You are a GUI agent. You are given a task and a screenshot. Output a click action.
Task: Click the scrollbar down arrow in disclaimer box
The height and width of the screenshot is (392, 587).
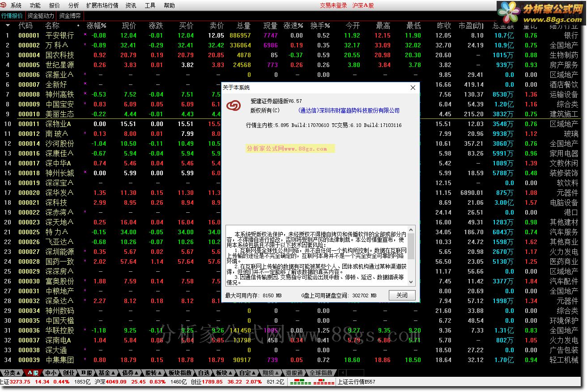click(411, 283)
